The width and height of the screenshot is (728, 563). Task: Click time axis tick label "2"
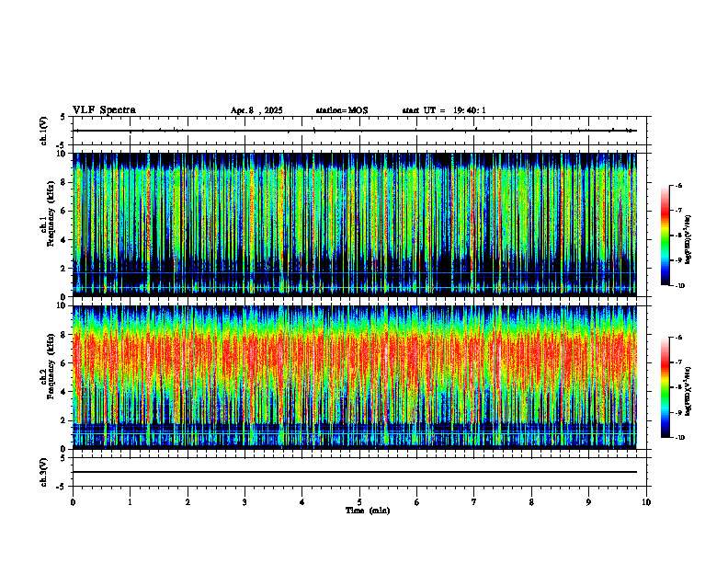pos(188,502)
